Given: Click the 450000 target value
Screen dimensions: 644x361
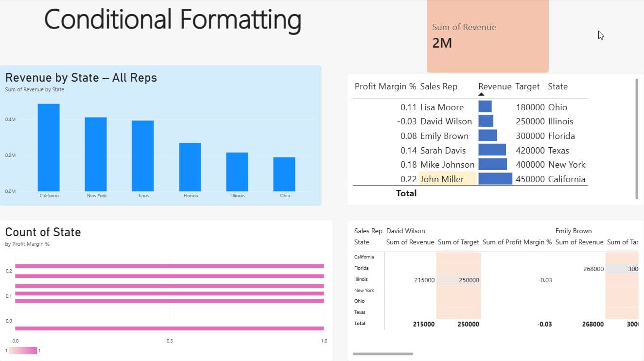Looking at the screenshot, I should [530, 179].
